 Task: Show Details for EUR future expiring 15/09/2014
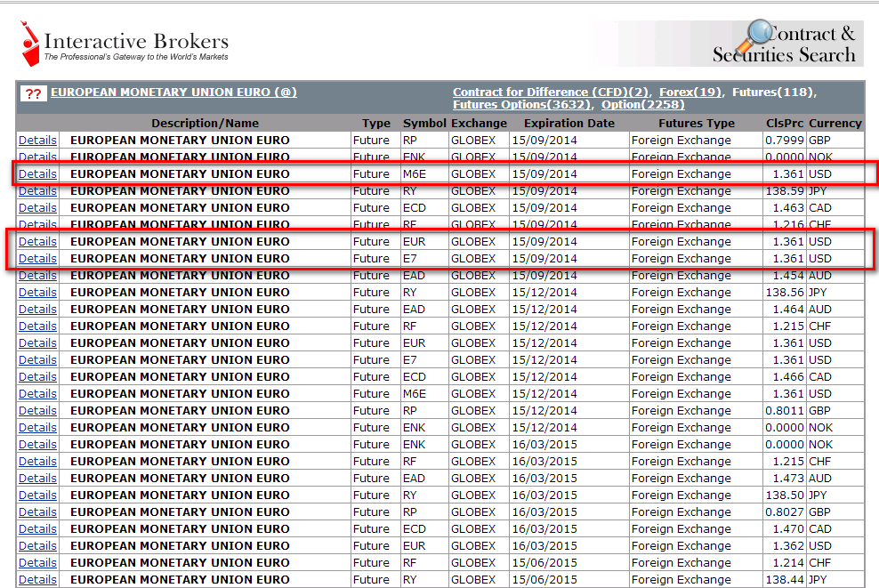click(x=37, y=242)
